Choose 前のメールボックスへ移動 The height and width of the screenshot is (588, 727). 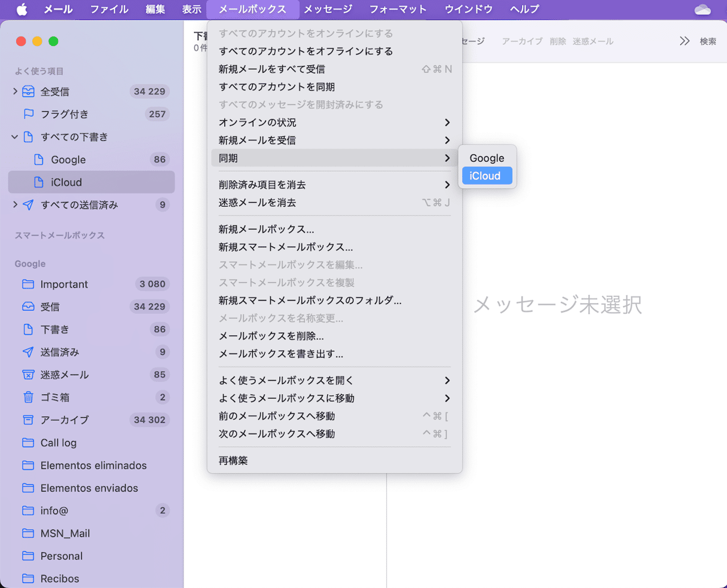coord(335,416)
